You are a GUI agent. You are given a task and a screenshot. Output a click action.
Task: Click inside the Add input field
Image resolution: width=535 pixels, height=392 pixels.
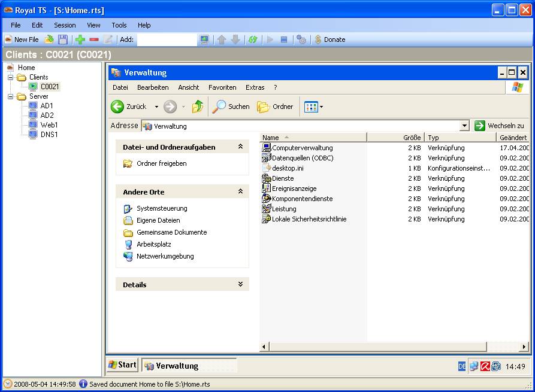(167, 39)
